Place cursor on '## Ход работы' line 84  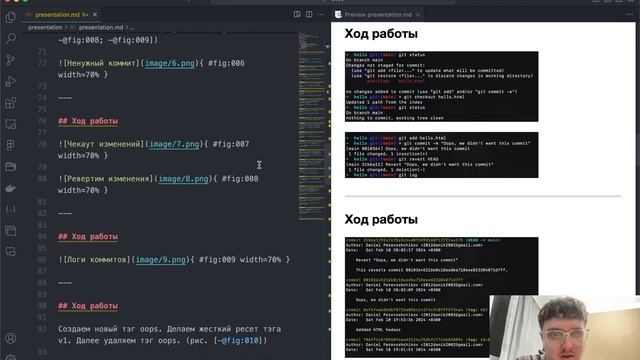[x=88, y=237]
